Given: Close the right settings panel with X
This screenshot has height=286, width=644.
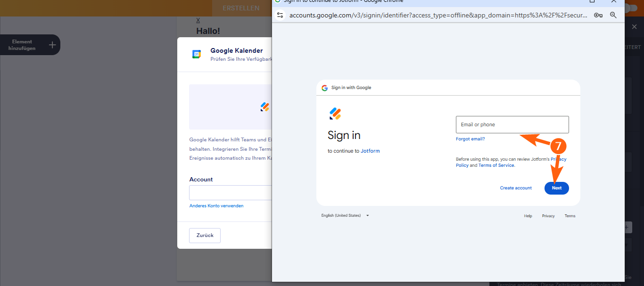Looking at the screenshot, I should [634, 27].
